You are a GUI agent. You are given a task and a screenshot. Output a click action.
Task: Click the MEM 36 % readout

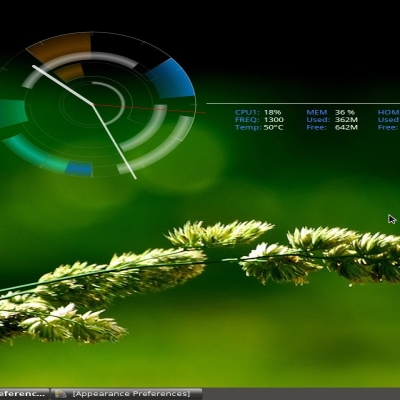(331, 112)
